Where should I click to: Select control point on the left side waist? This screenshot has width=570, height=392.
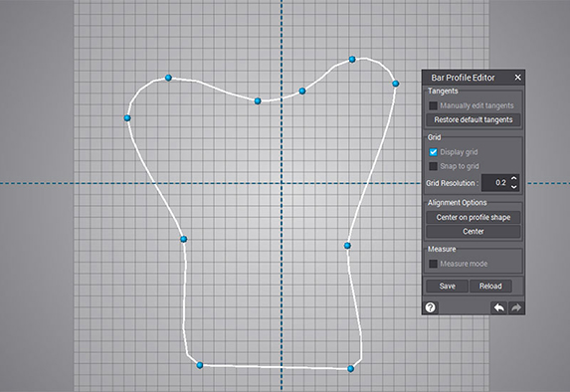click(x=184, y=239)
